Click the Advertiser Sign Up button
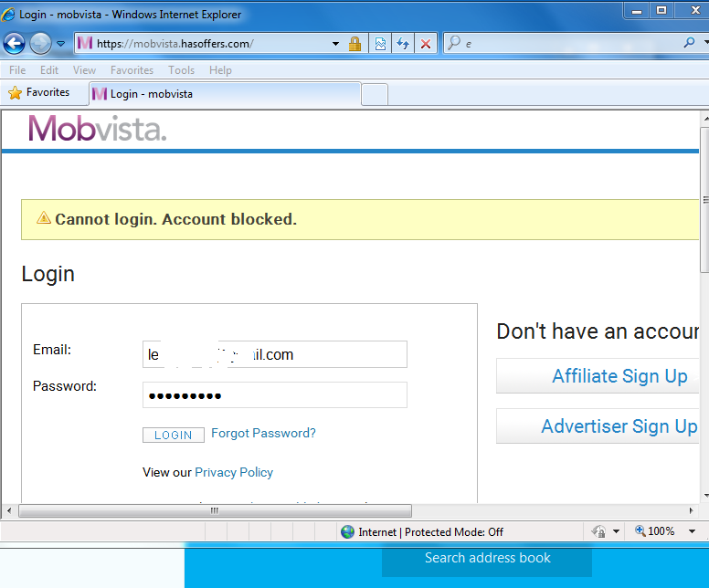 tap(598, 426)
